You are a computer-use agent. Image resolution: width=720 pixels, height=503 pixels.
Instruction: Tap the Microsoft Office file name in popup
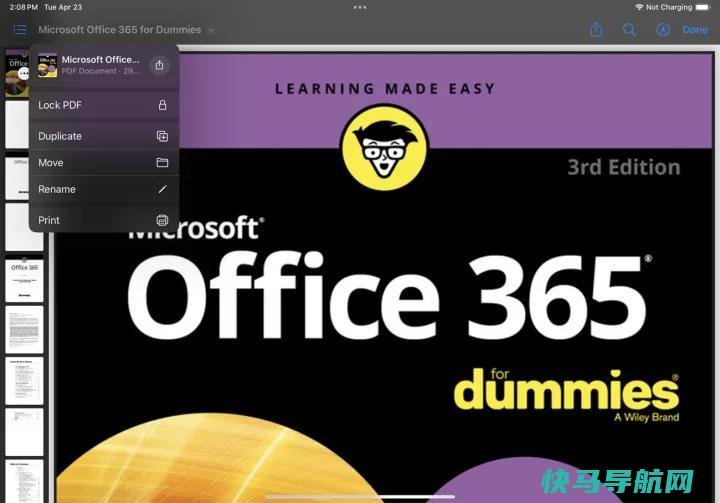(100, 60)
